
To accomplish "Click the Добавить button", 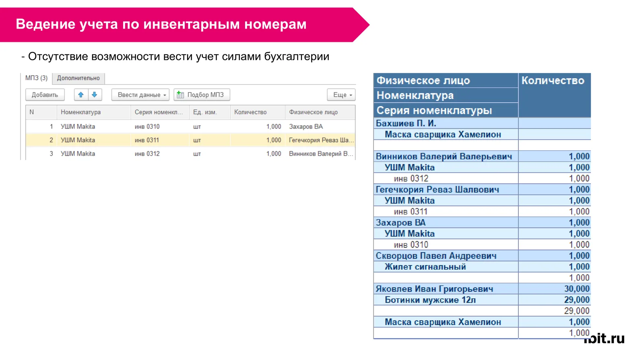I will coord(45,95).
